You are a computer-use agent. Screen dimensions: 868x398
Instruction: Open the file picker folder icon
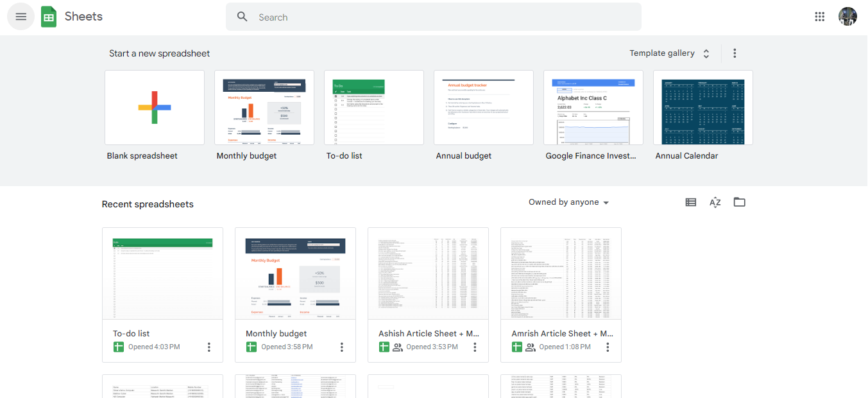coord(740,202)
